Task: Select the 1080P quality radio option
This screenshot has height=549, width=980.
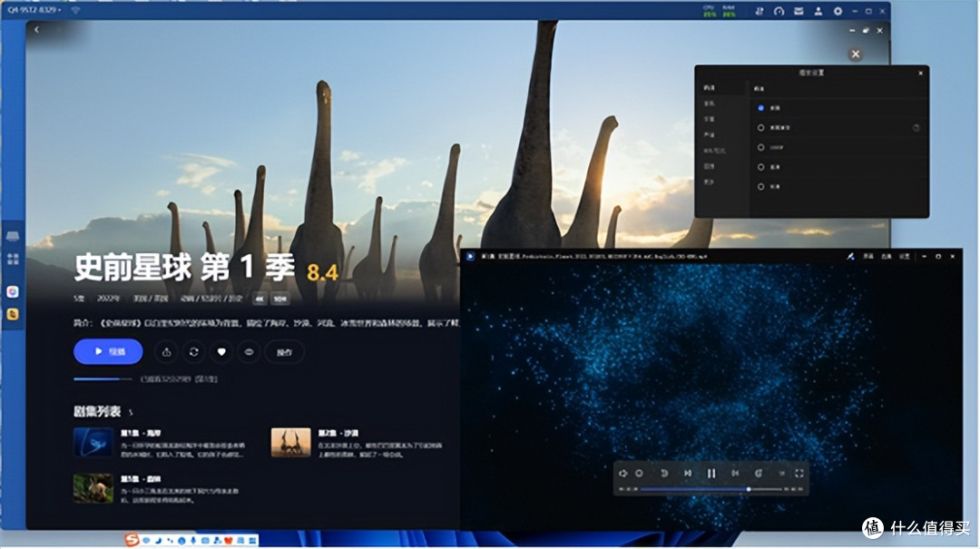Action: click(x=760, y=148)
